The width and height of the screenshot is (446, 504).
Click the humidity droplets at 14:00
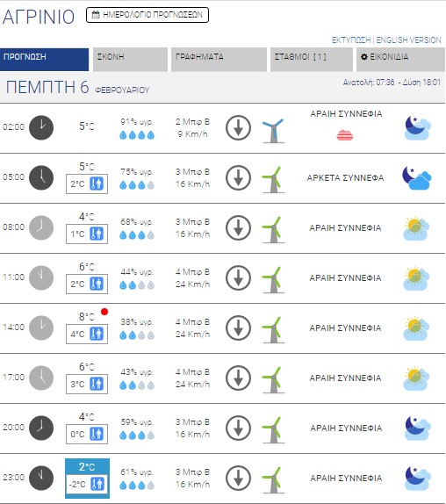(137, 335)
